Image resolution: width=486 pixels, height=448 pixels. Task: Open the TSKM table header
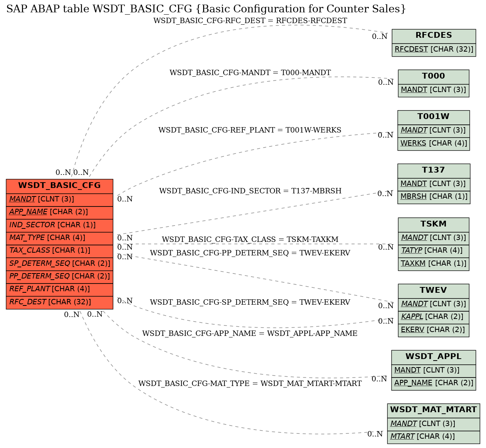434,225
